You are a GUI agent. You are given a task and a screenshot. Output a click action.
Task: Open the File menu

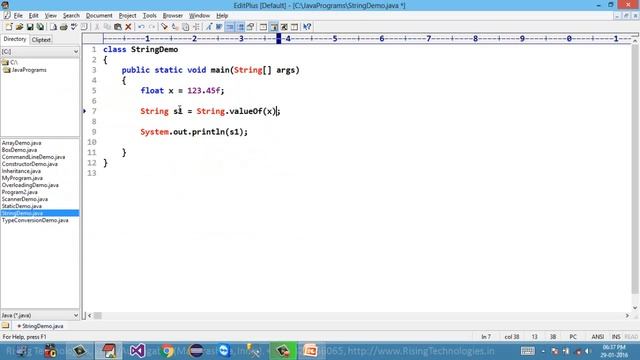coord(18,16)
